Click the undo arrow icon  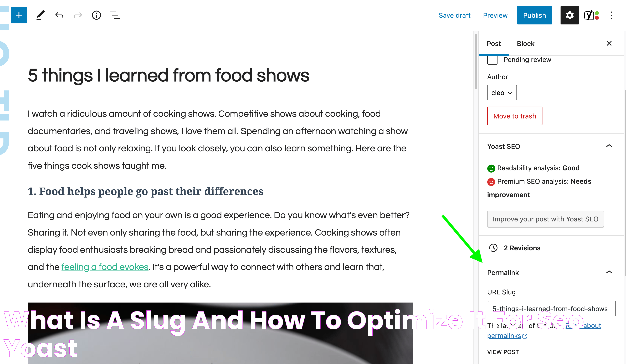[x=59, y=15]
